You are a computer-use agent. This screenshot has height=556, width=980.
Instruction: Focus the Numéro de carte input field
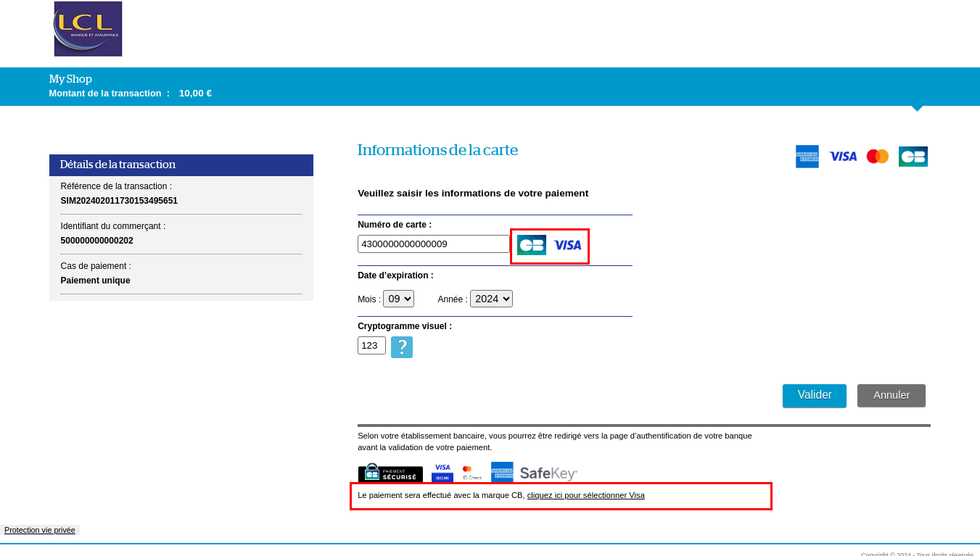pyautogui.click(x=434, y=244)
